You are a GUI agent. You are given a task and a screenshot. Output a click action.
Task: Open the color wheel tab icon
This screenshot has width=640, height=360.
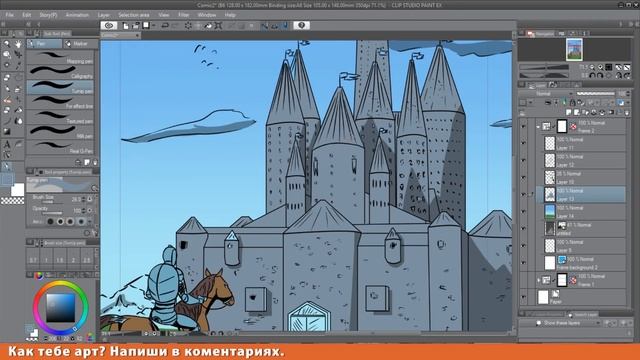[x=39, y=276]
